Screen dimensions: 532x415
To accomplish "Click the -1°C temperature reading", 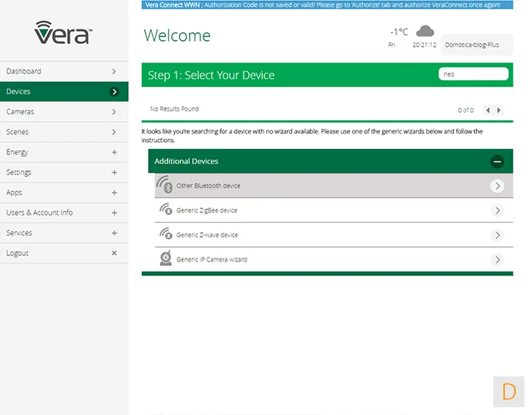I will 399,32.
